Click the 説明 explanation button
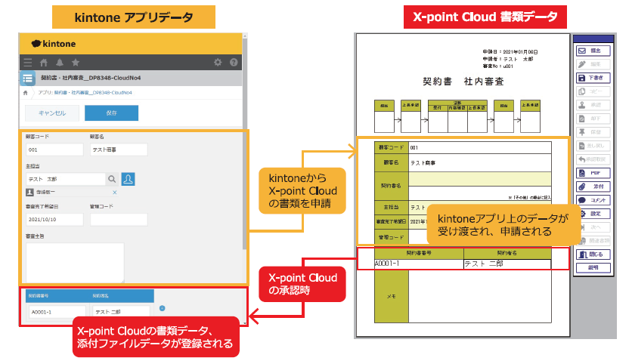Viewport: 632px width, 364px height. (593, 268)
